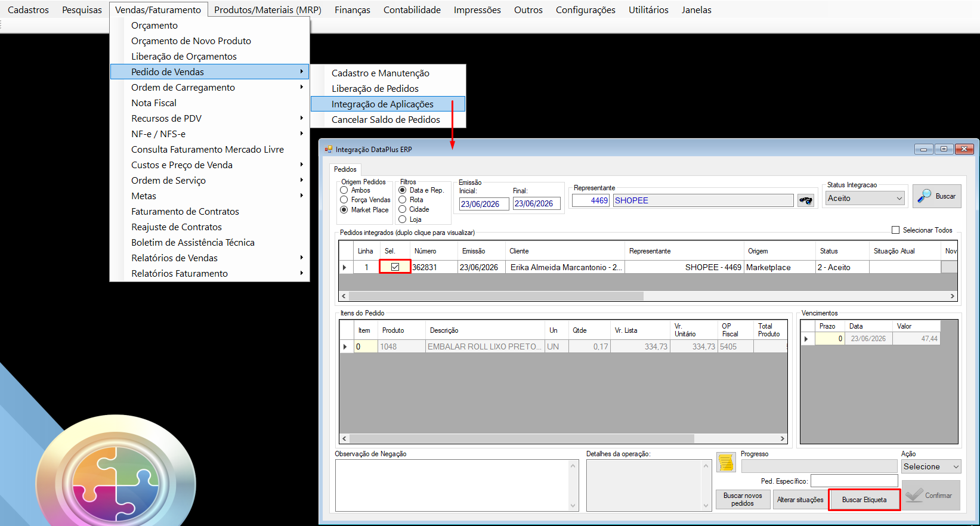Open Configurações menu
Screen dimensions: 980x526
pyautogui.click(x=585, y=10)
